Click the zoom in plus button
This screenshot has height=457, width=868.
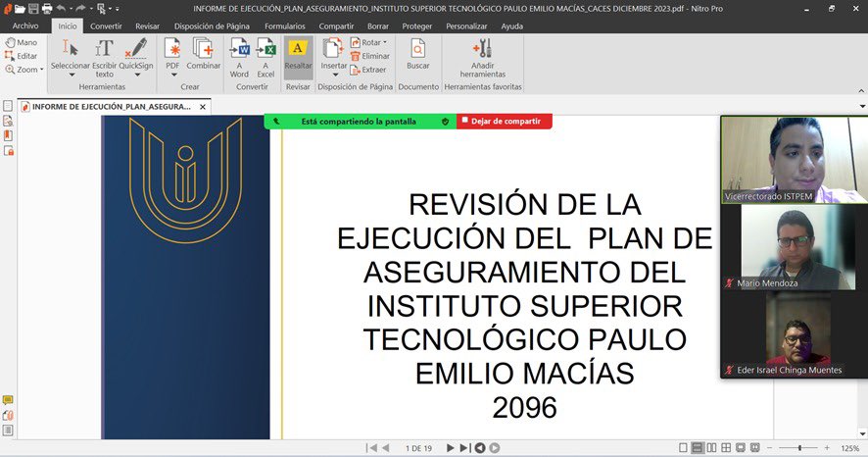827,447
